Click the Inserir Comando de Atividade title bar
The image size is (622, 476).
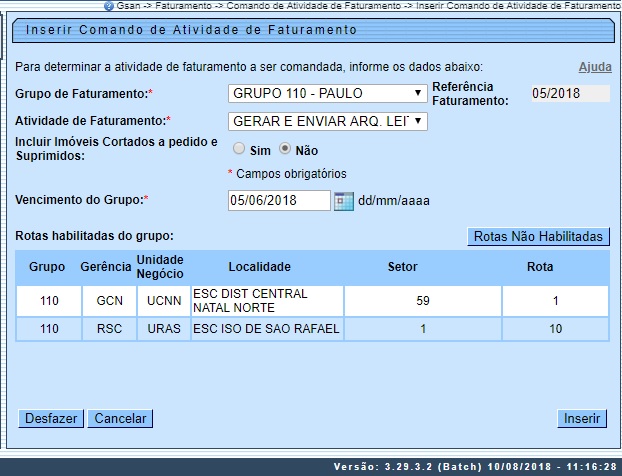click(x=313, y=30)
